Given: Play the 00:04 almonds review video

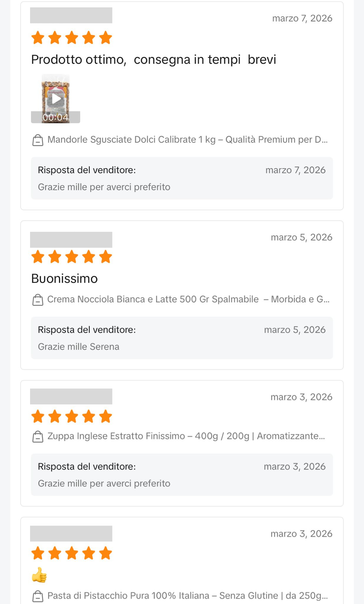Looking at the screenshot, I should point(56,99).
